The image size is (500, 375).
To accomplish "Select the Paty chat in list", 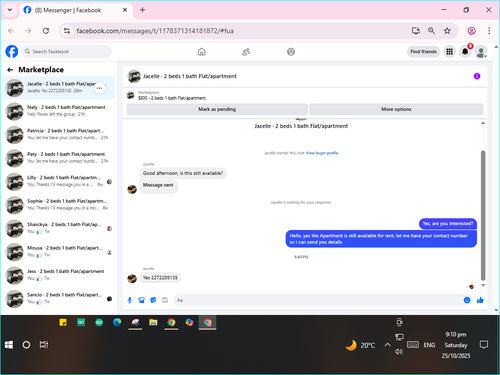I will [59, 158].
